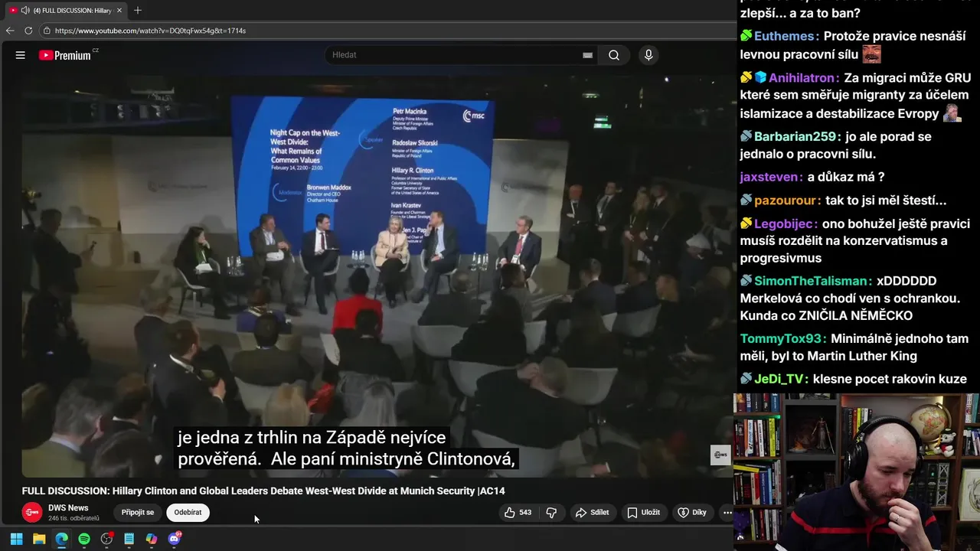Screen dimensions: 980x551
Task: Click 'a důkaz má ?' chat message
Action: click(846, 178)
